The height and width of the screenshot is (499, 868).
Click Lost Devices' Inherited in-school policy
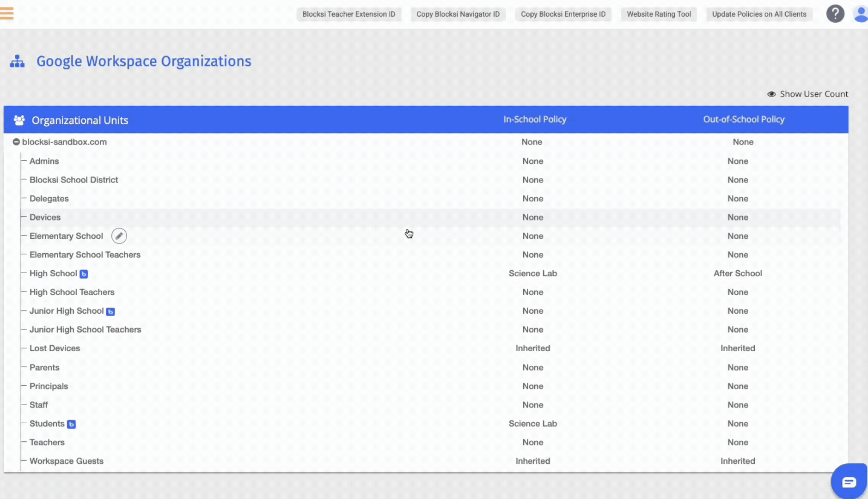pos(533,348)
